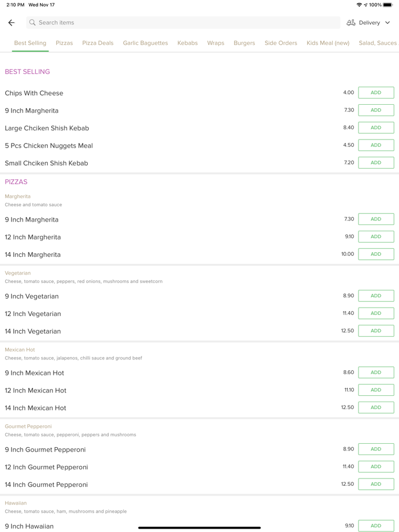Add Large Chciken Shish Kebab
The width and height of the screenshot is (399, 532).
tap(376, 128)
